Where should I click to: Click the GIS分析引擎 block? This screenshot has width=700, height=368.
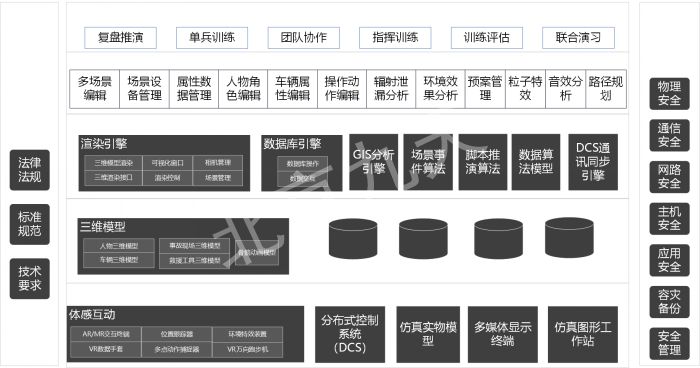coord(374,162)
